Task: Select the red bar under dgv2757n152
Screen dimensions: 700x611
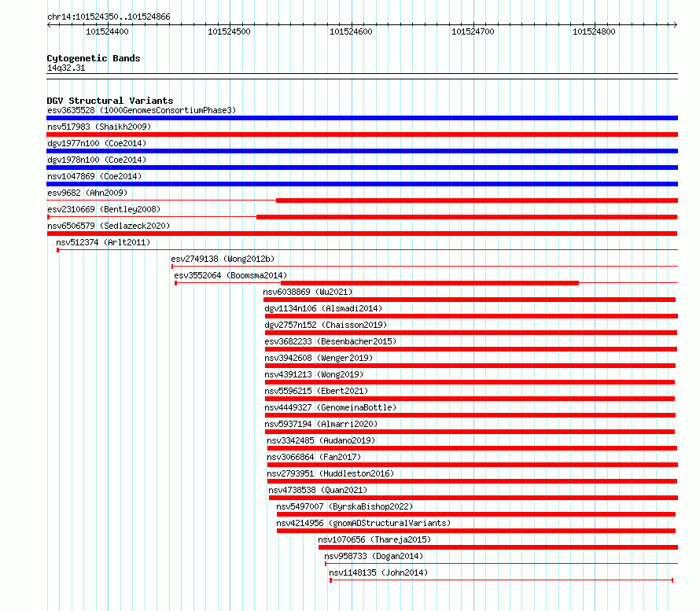Action: click(x=471, y=333)
